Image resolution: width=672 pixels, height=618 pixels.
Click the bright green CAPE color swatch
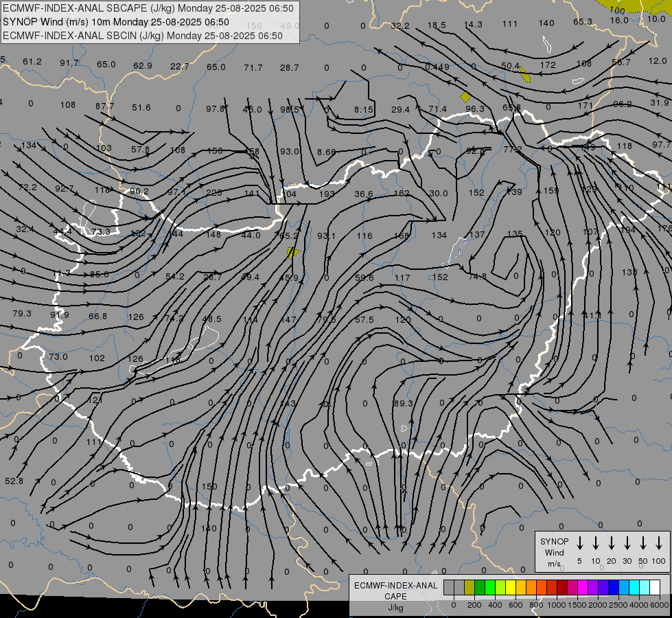(x=490, y=588)
